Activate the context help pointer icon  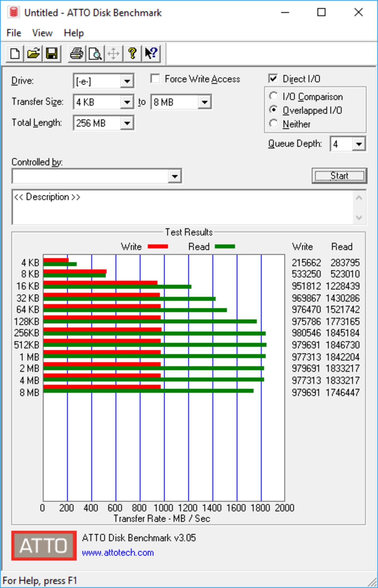click(151, 53)
